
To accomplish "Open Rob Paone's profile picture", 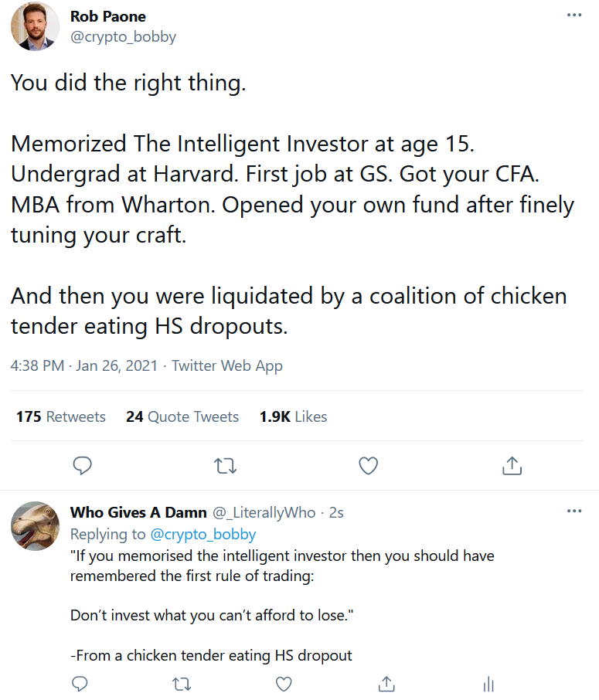I will (x=35, y=25).
